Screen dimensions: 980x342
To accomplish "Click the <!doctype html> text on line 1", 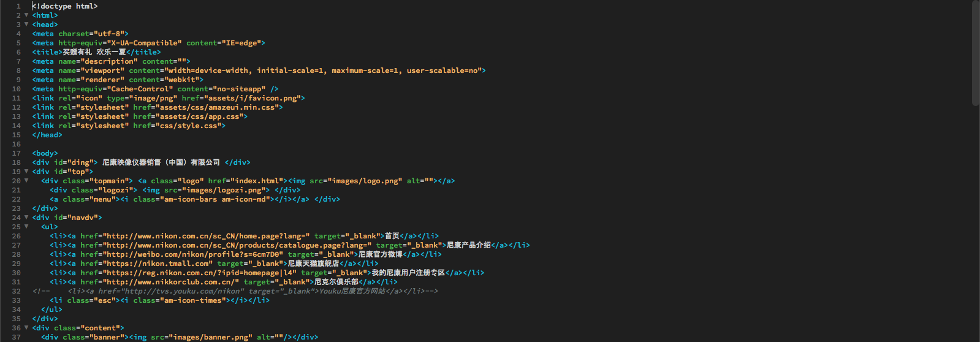I will tap(65, 6).
